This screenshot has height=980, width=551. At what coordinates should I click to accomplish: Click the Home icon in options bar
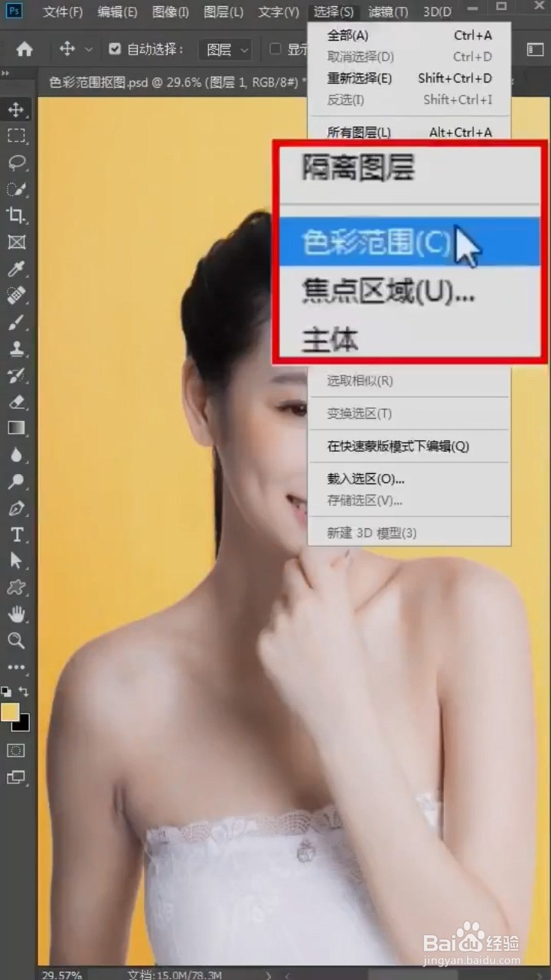pos(24,49)
